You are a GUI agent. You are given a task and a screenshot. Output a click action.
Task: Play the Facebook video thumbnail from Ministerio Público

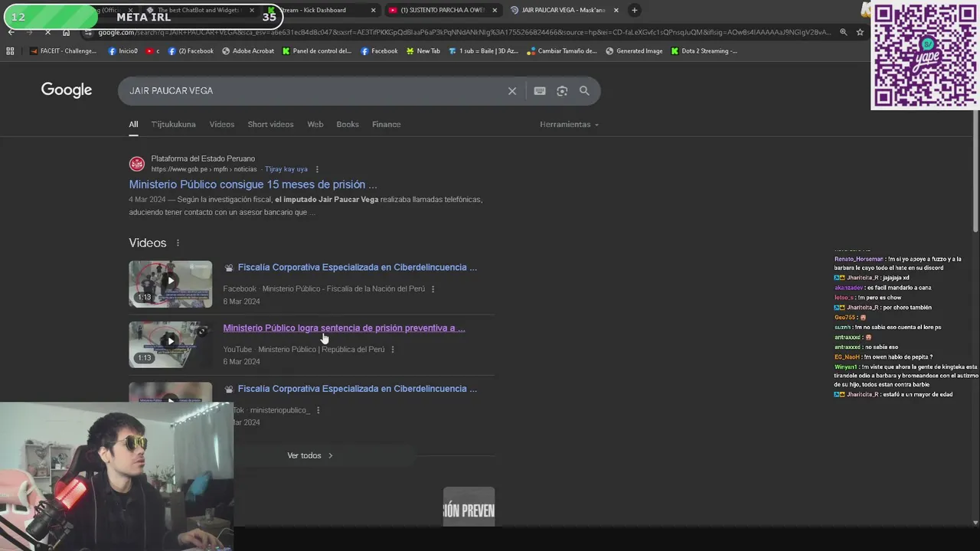point(171,284)
